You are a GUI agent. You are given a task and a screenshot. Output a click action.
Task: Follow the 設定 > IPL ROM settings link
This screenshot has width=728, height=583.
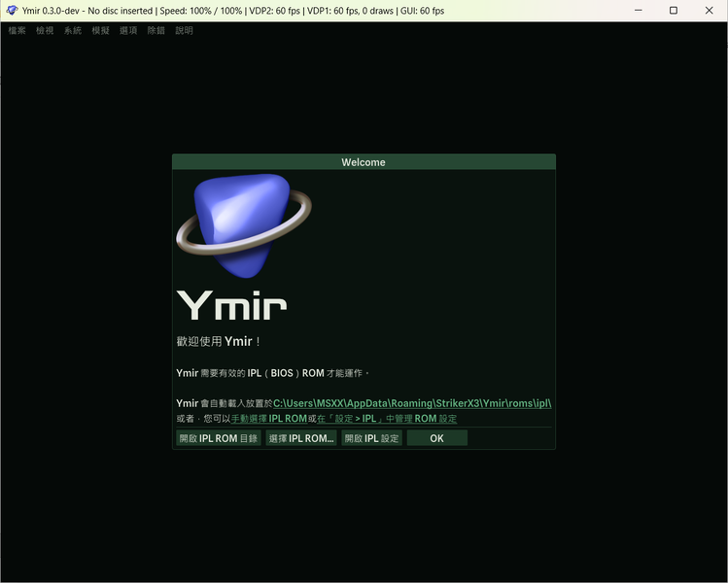[x=387, y=419]
